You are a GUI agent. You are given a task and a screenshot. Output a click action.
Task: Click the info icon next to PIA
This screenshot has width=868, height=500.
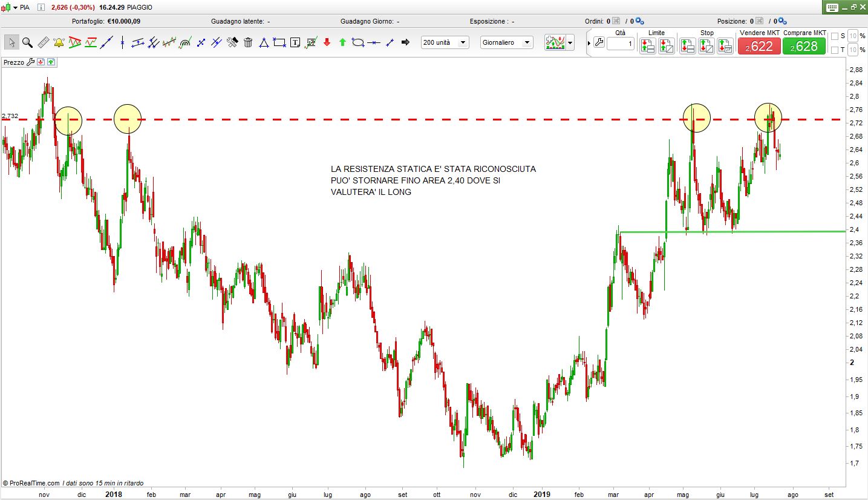(x=41, y=7)
